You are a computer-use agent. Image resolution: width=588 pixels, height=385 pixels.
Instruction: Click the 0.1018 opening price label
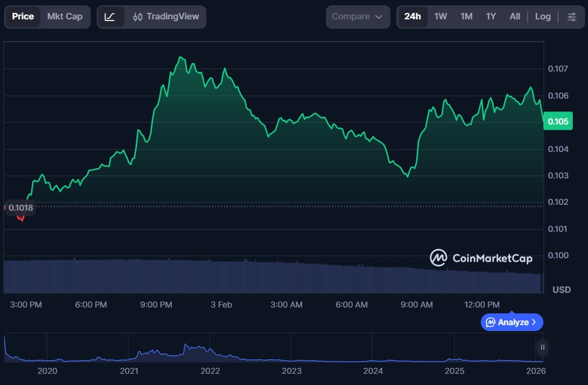pos(21,208)
